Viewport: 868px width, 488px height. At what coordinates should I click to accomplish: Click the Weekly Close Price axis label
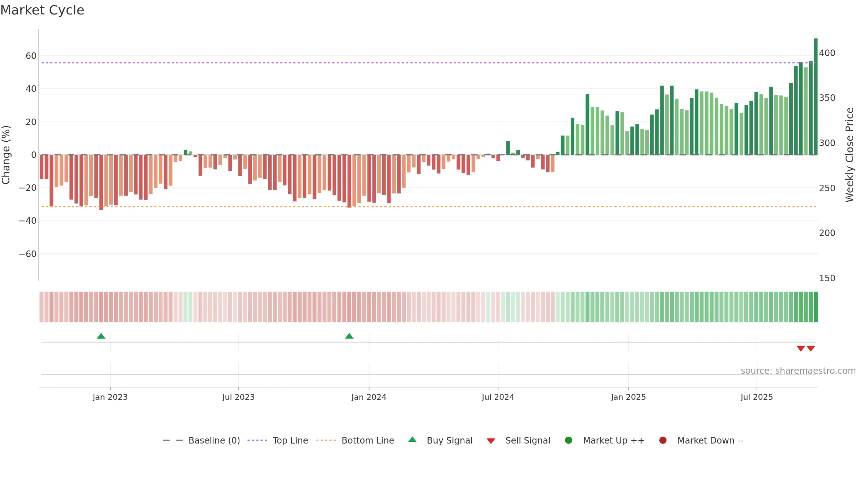pos(850,155)
